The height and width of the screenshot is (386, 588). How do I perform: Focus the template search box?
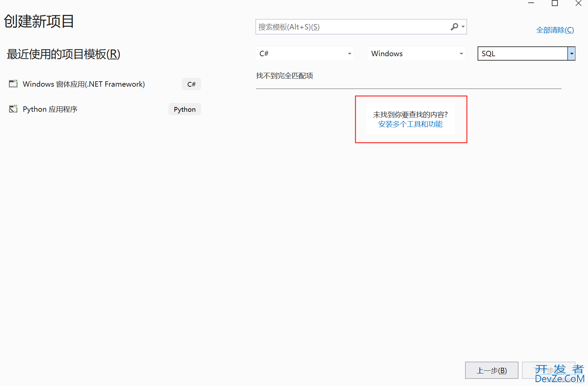[361, 27]
